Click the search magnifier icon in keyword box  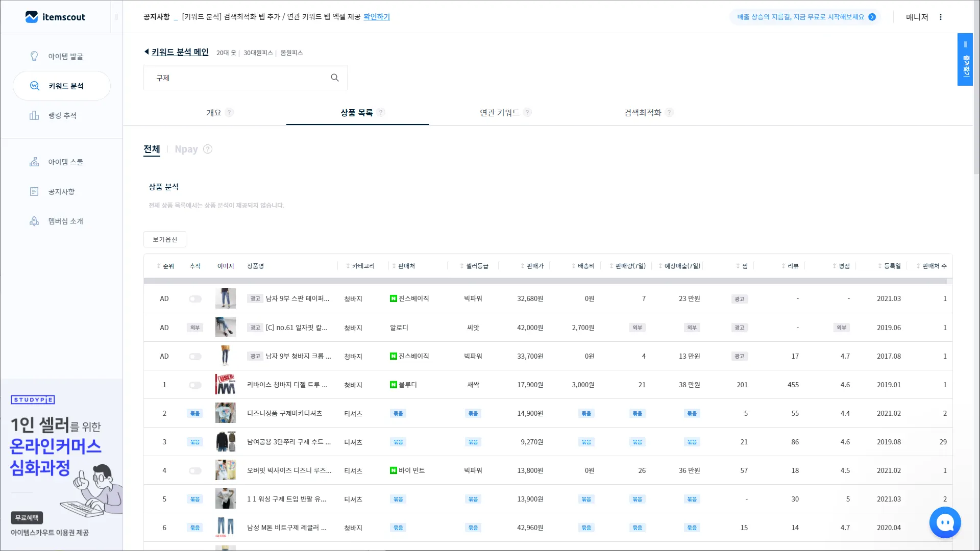(x=335, y=78)
